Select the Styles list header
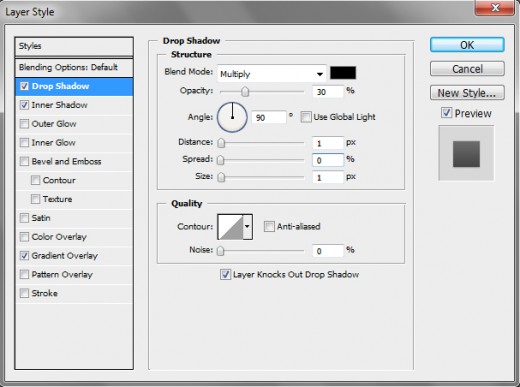Viewport: 520px width, 387px height. pos(74,46)
